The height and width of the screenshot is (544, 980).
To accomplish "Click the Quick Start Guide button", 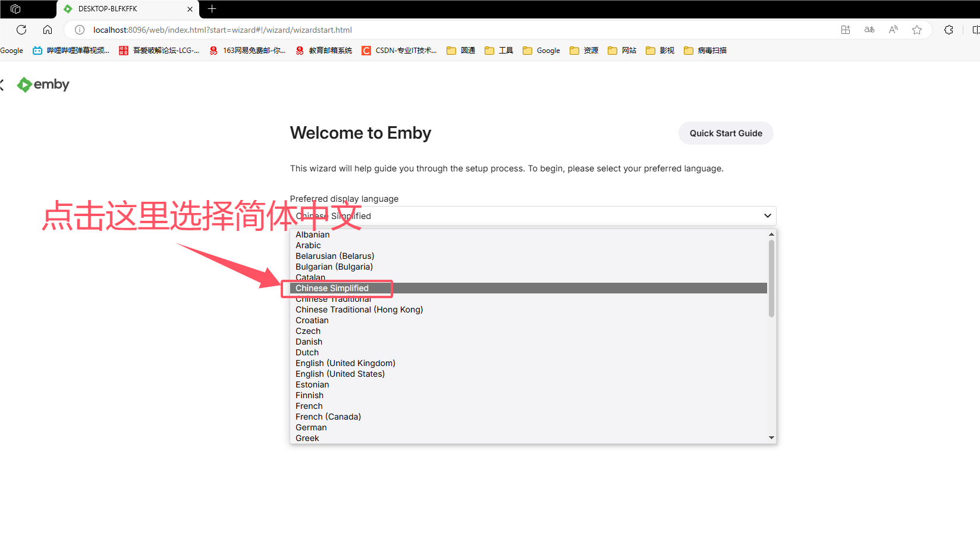I will [x=725, y=133].
